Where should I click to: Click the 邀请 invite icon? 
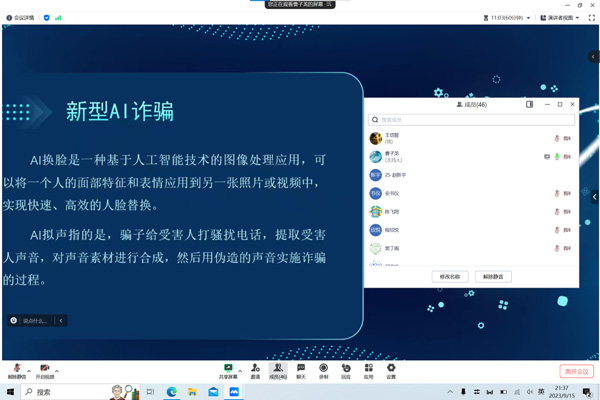tap(256, 370)
